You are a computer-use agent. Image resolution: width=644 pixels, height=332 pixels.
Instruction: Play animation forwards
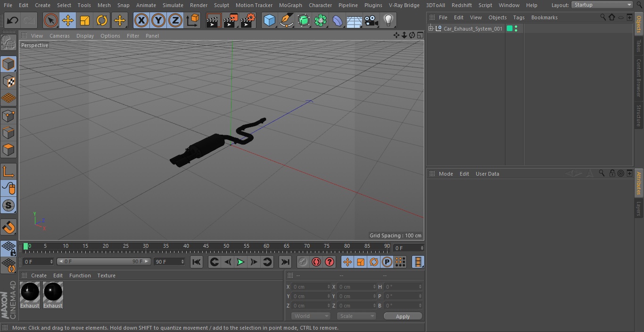coord(240,262)
